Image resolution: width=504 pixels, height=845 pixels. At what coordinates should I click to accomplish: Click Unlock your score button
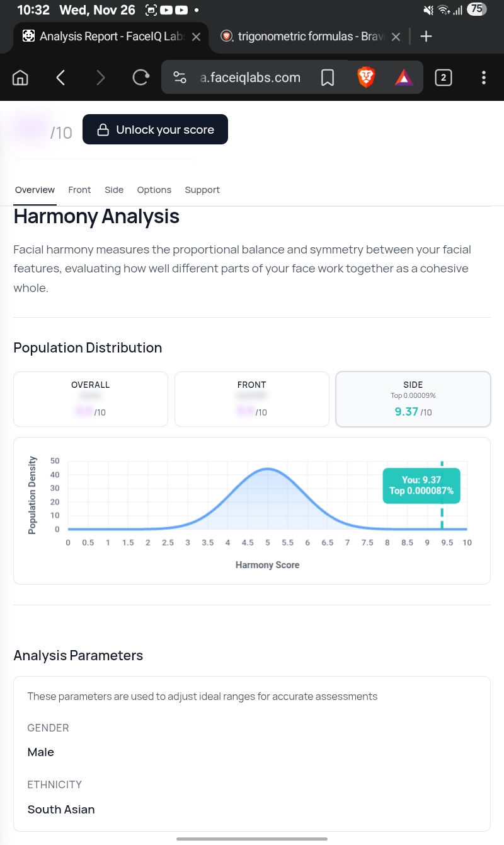(x=155, y=129)
